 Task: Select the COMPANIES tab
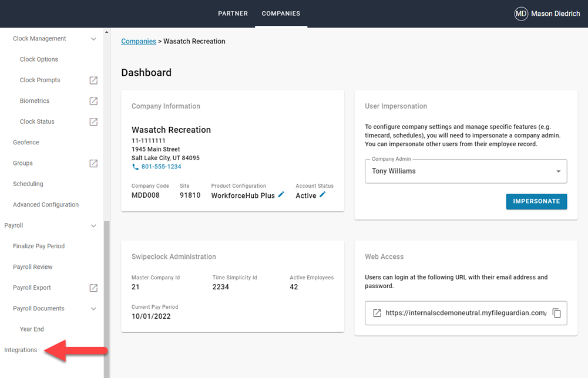coord(281,13)
